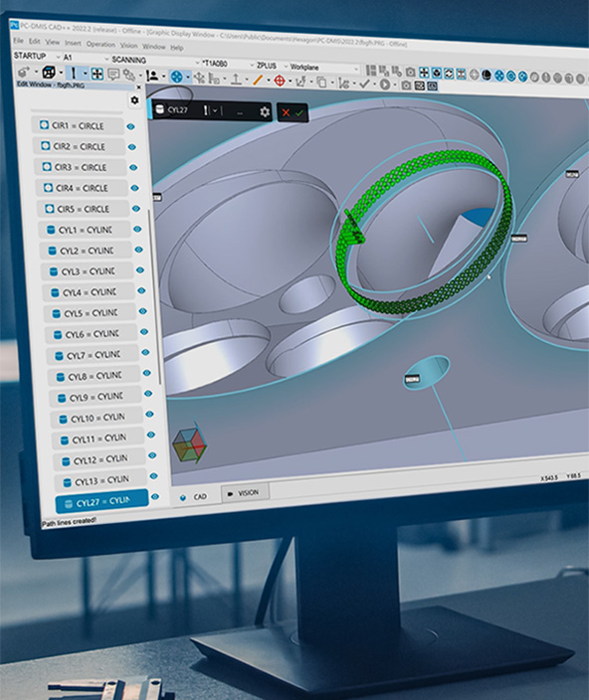Click the comment bubble icon

113,75
